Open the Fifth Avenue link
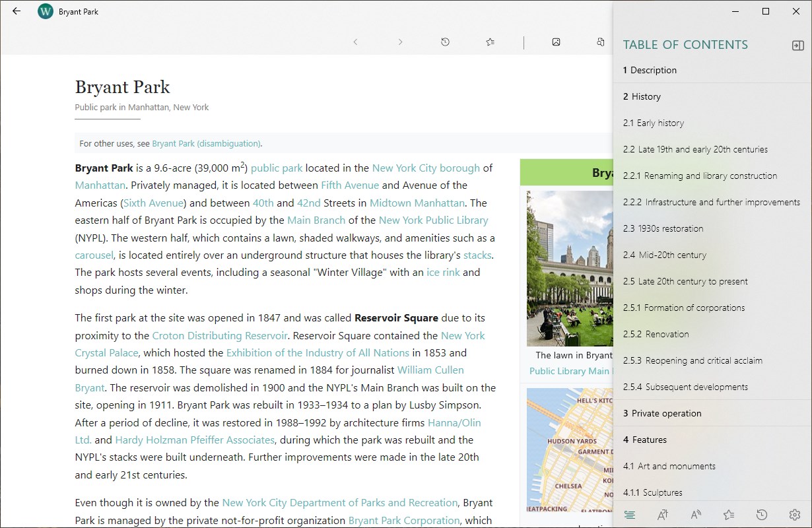 (350, 185)
